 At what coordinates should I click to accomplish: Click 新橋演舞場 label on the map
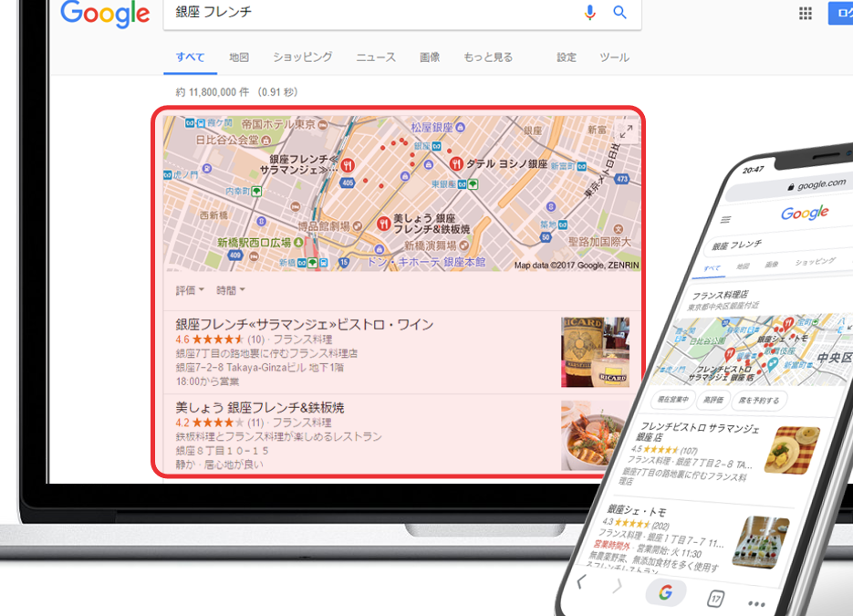pyautogui.click(x=431, y=245)
